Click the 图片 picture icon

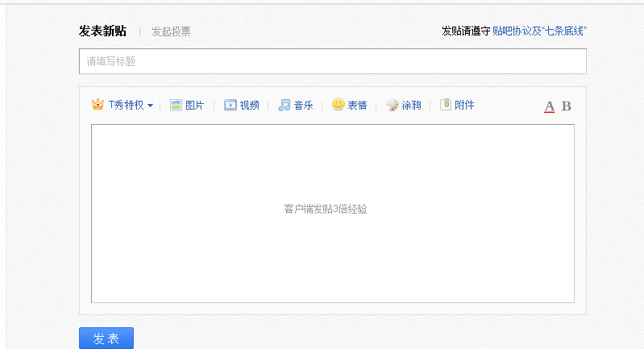pos(176,105)
